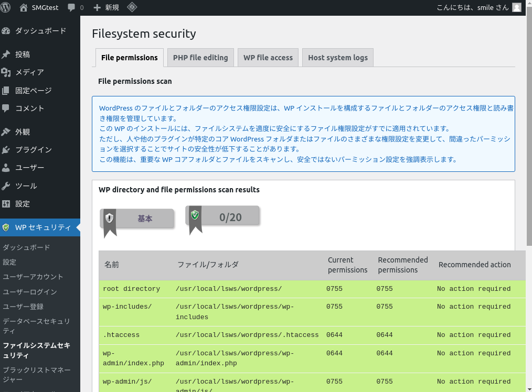Open smile user avatar
The image size is (532, 392).
coord(517,7)
